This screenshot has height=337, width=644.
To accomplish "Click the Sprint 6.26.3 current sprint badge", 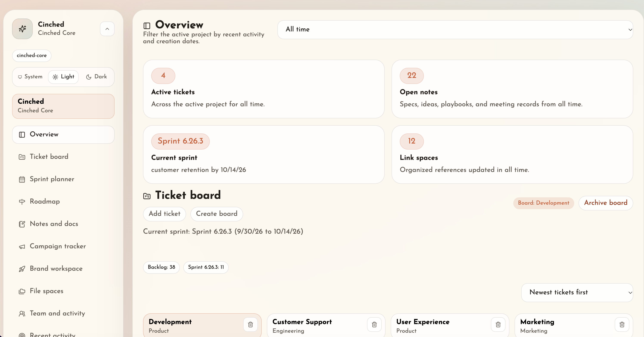I will 180,141.
